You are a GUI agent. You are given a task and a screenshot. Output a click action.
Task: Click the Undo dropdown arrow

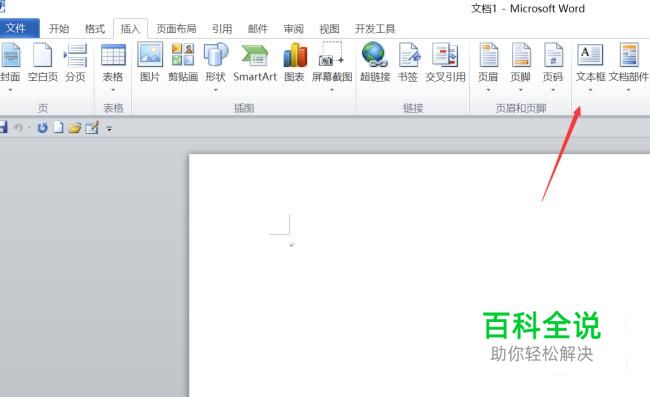(29, 128)
